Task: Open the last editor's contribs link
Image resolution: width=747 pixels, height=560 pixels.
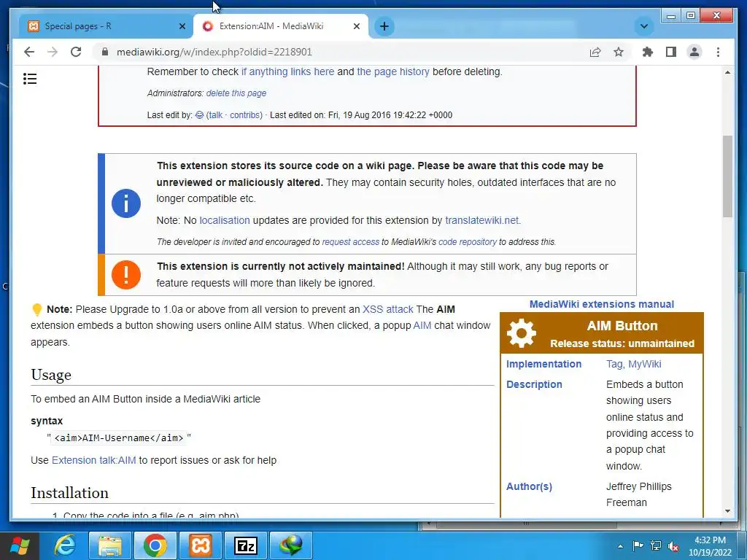Action: click(x=245, y=114)
